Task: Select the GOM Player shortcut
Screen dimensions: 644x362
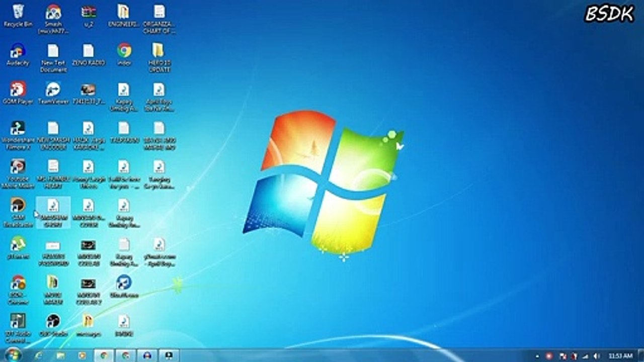Action: click(18, 93)
